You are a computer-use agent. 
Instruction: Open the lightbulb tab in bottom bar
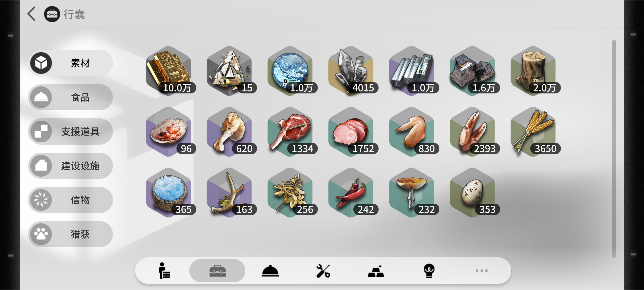[x=429, y=271]
